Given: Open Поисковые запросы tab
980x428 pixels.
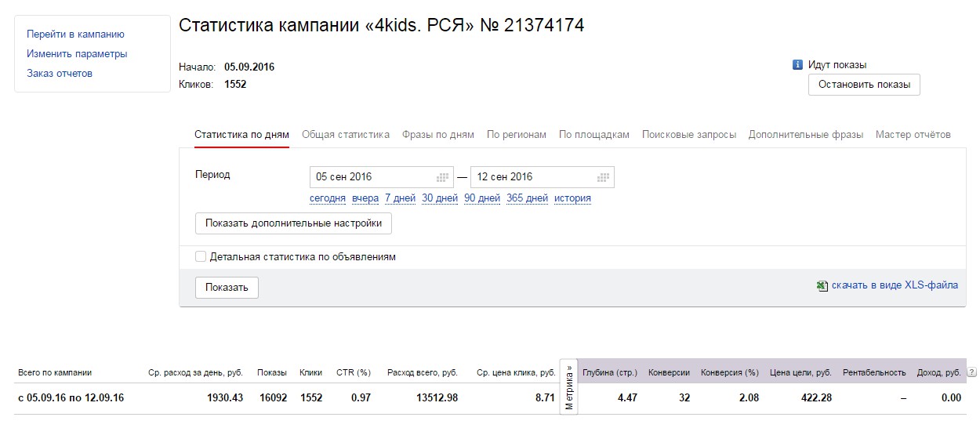Looking at the screenshot, I should point(689,135).
